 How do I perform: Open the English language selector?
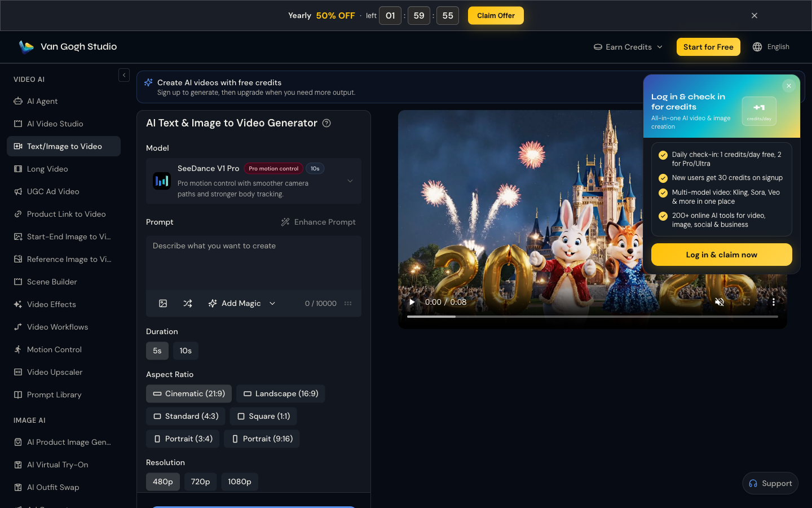[771, 47]
